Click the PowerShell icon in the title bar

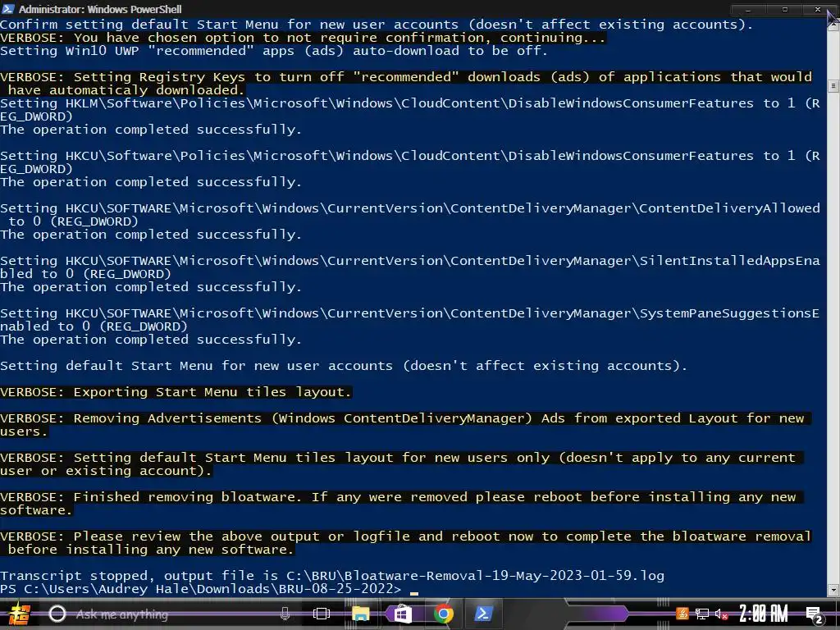click(x=7, y=9)
